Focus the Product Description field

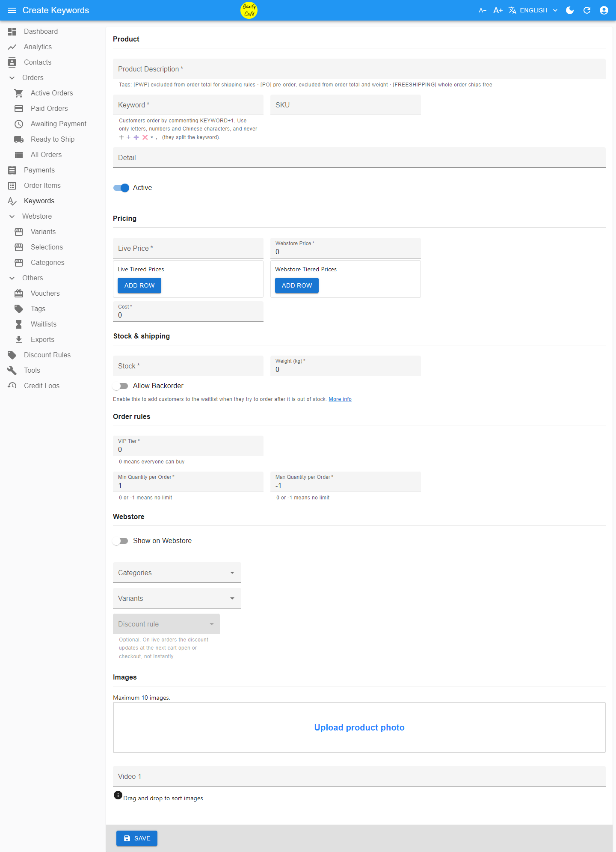coord(359,69)
